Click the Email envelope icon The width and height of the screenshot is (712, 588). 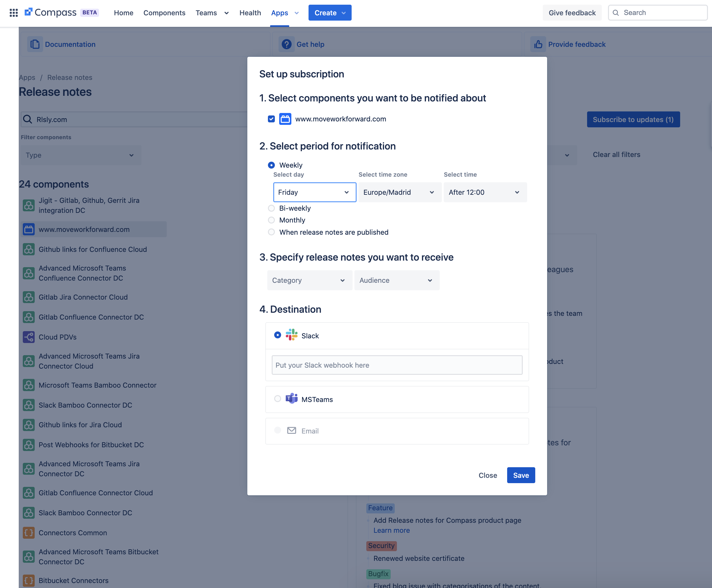coord(291,430)
